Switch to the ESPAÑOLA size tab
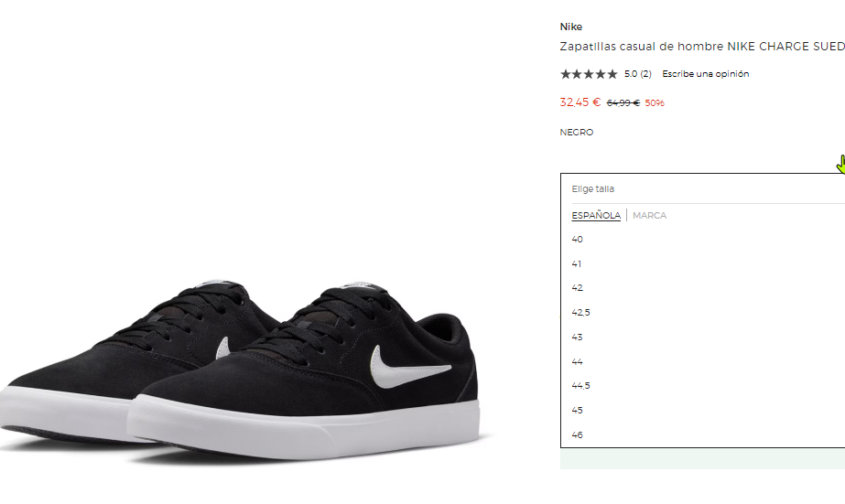This screenshot has width=845, height=504. 596,216
